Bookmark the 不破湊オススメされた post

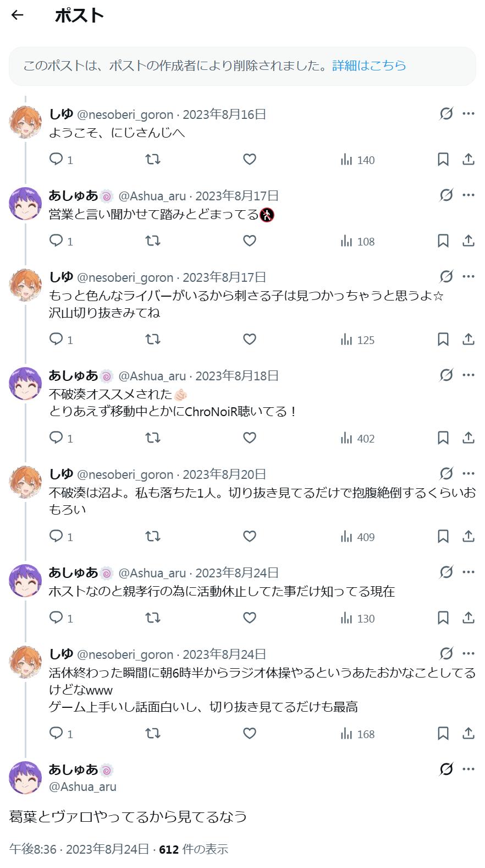pyautogui.click(x=443, y=438)
